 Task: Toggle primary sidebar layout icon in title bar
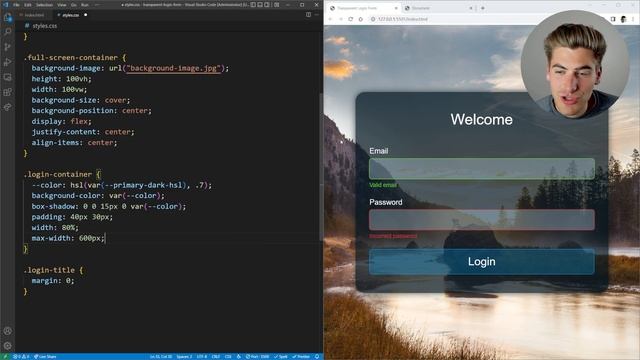point(253,5)
